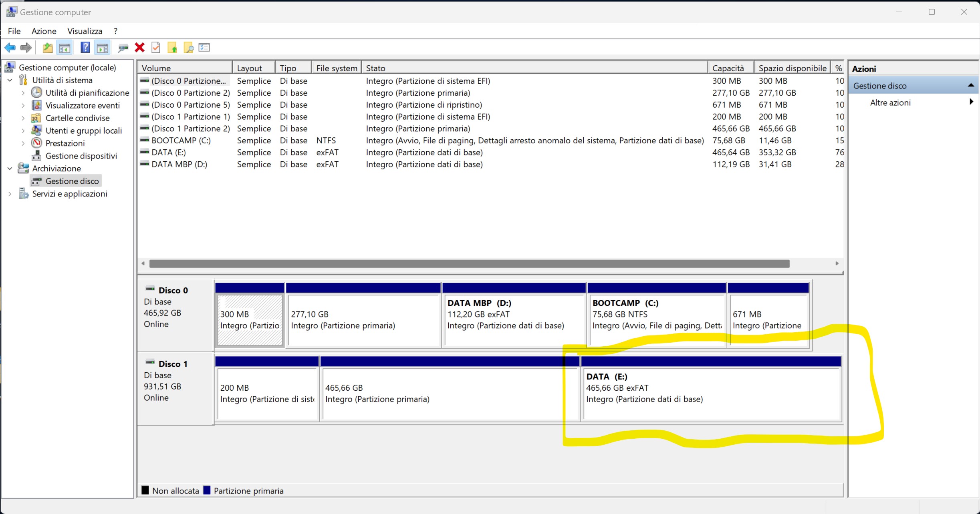This screenshot has height=514, width=980.
Task: Open the Visualizza menu
Action: pyautogui.click(x=85, y=31)
